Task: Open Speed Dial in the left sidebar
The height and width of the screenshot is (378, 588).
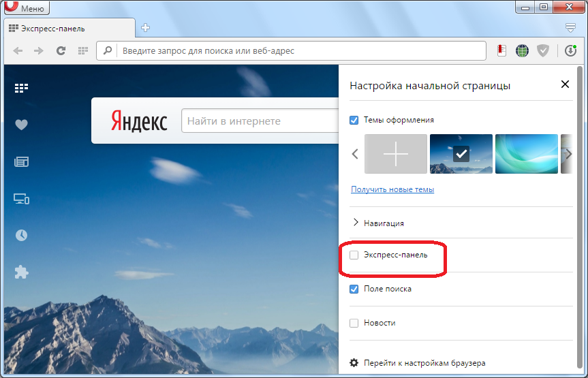Action: (21, 88)
